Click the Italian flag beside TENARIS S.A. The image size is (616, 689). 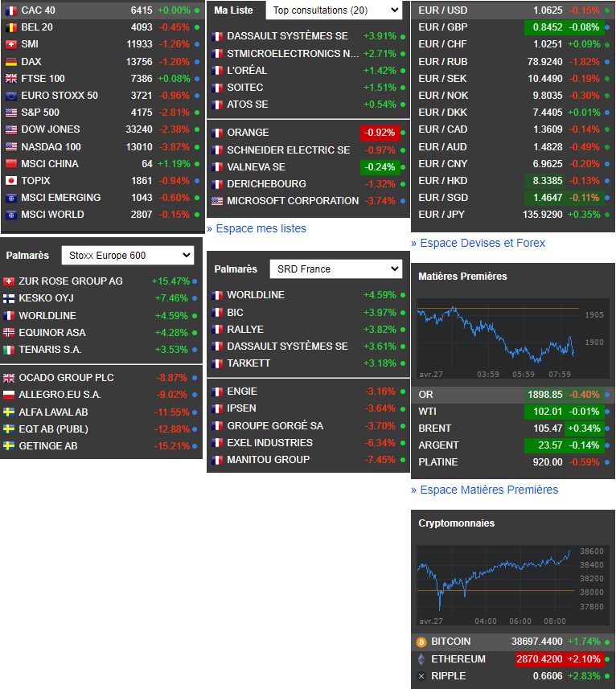click(9, 351)
